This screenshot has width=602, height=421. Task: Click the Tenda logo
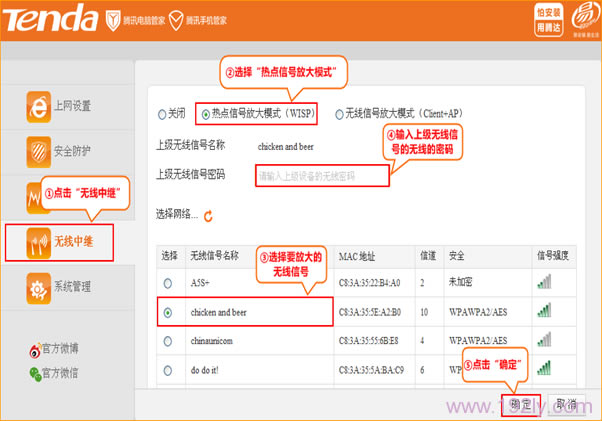coord(52,19)
